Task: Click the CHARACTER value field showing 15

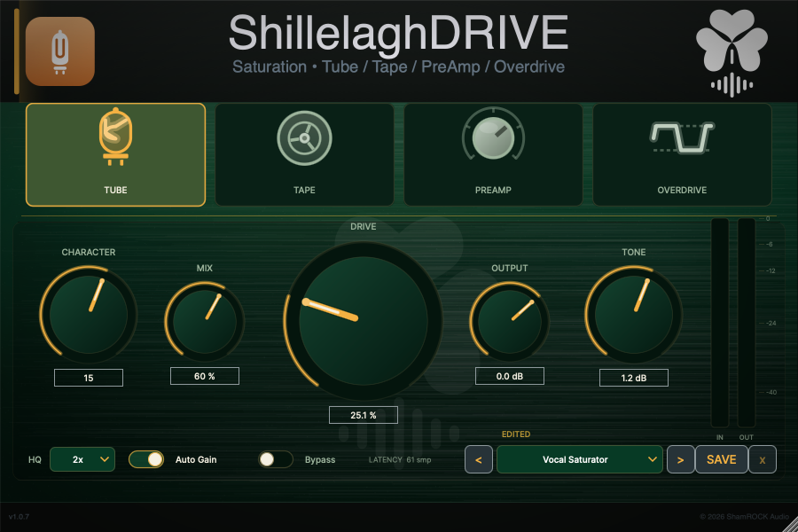Action: (x=89, y=378)
